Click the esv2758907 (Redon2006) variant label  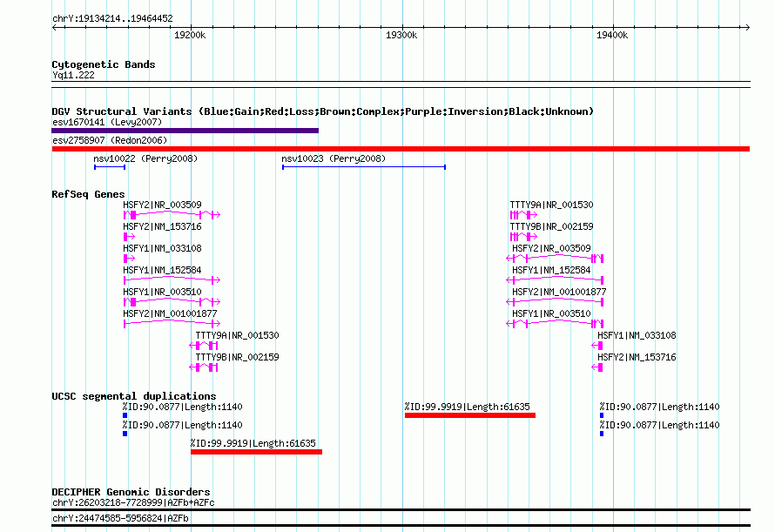(110, 140)
